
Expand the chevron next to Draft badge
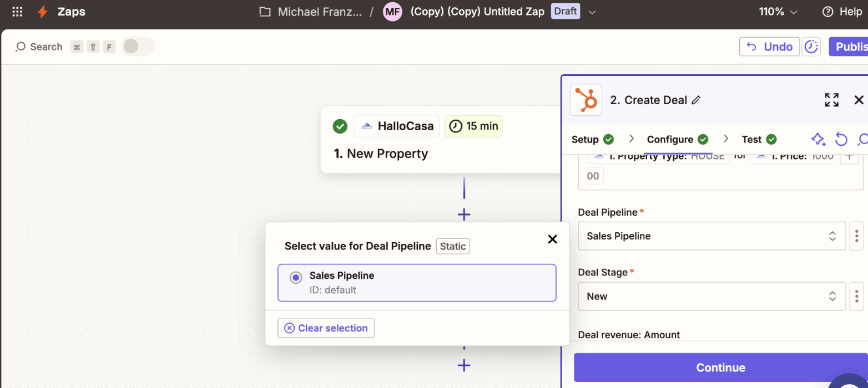(x=592, y=12)
